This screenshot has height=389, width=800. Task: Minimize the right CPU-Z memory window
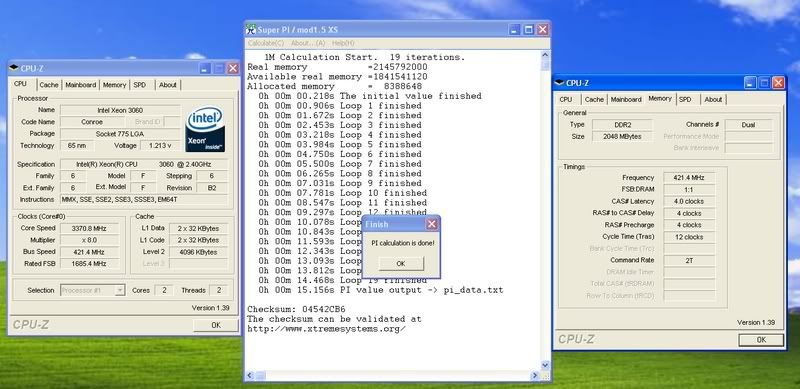pos(750,83)
